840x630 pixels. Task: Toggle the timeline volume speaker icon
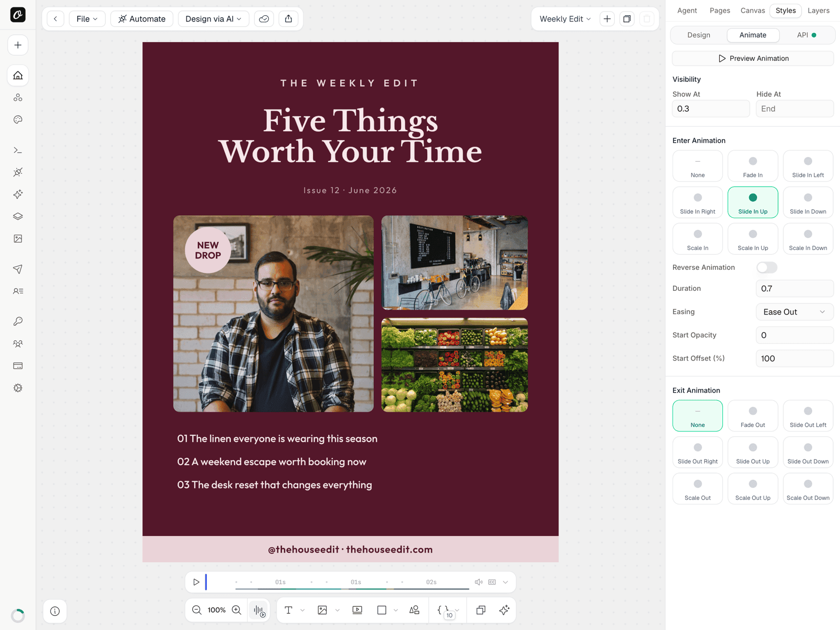479,582
